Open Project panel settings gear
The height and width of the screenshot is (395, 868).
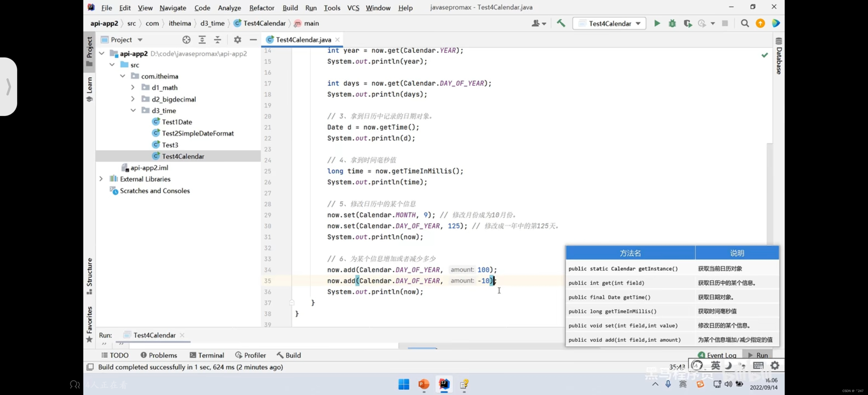[x=237, y=39]
